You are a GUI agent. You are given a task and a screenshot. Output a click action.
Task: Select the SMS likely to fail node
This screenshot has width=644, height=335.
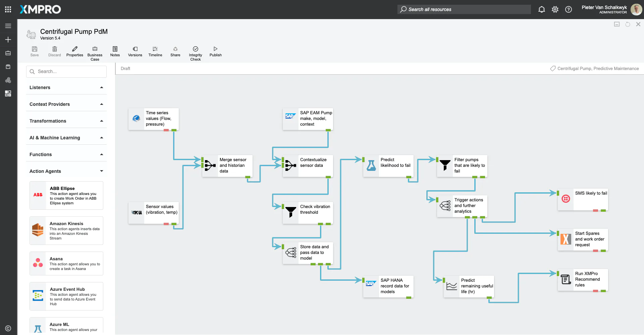pyautogui.click(x=583, y=200)
